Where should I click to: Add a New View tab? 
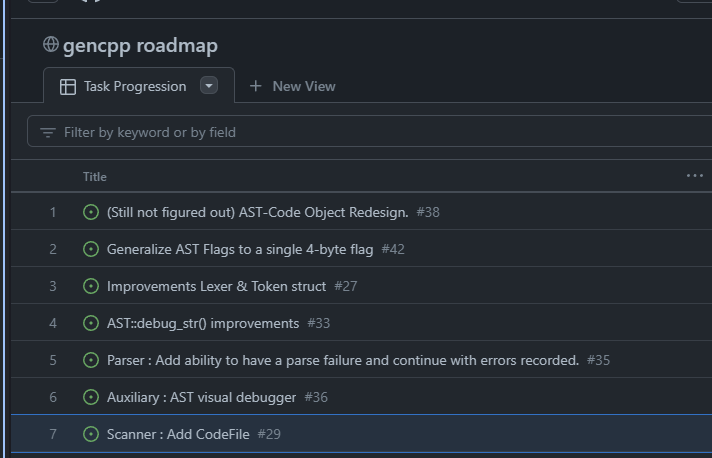pos(292,86)
